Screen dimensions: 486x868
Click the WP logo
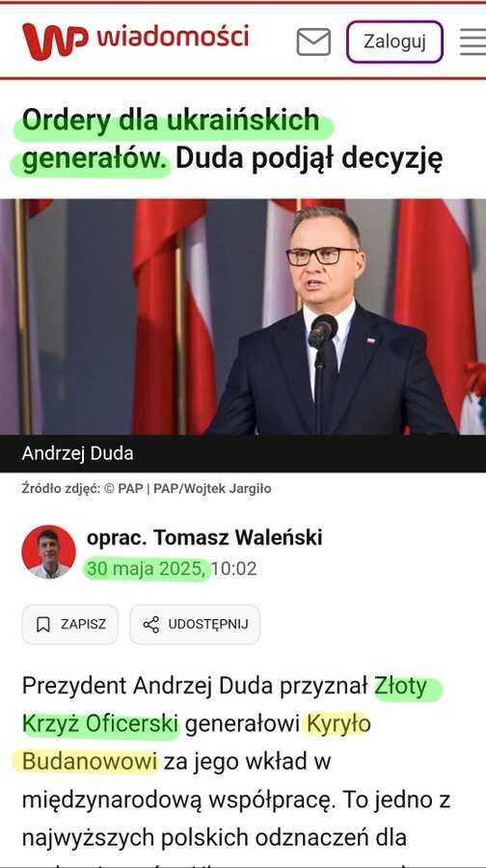pos(55,41)
